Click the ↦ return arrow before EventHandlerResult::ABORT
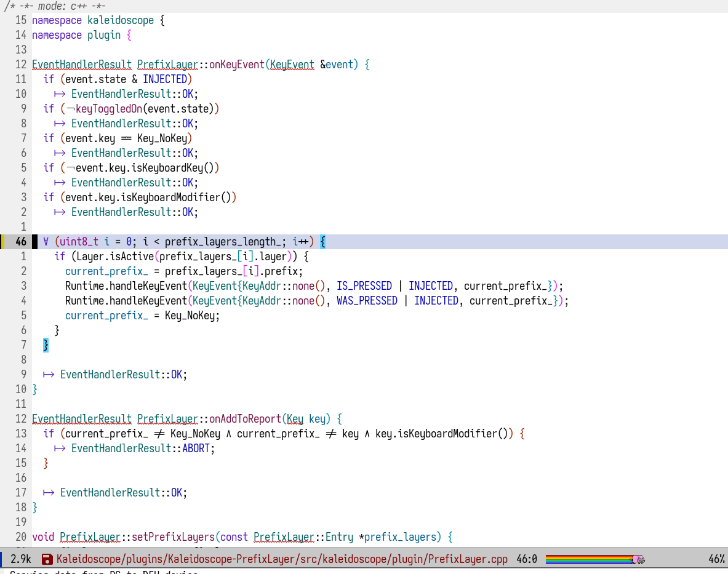The height and width of the screenshot is (574, 728). (x=58, y=448)
